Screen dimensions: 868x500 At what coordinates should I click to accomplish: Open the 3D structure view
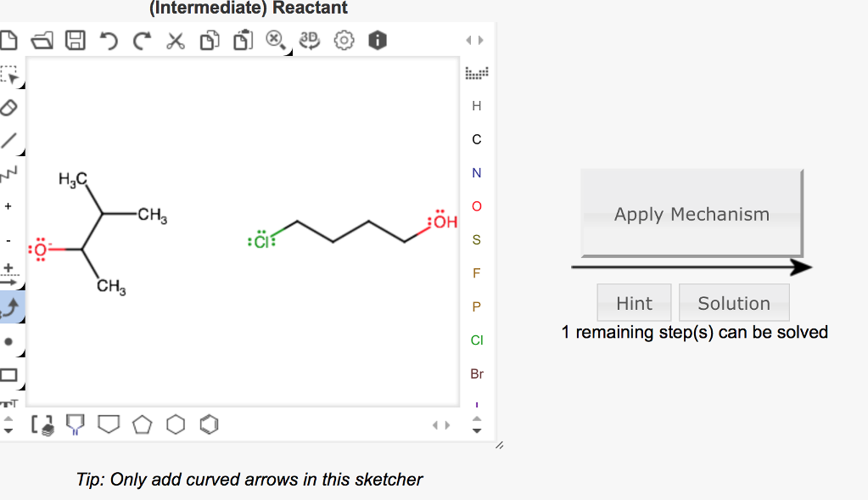pos(308,40)
